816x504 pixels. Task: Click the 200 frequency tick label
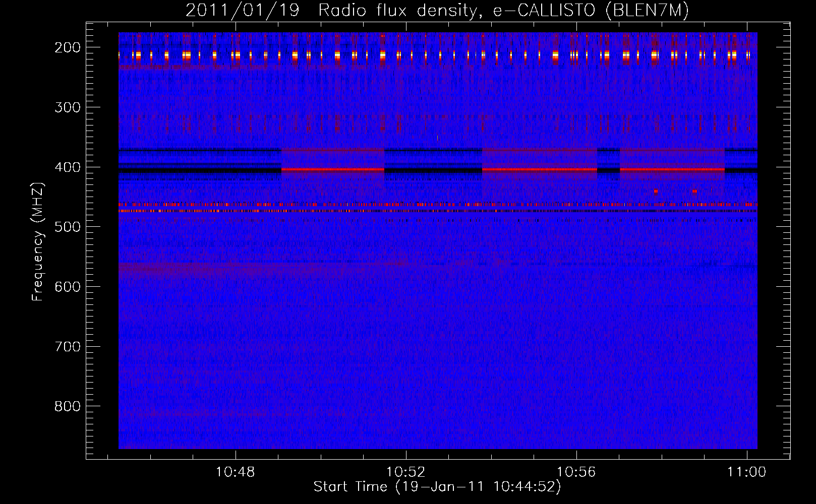[67, 47]
